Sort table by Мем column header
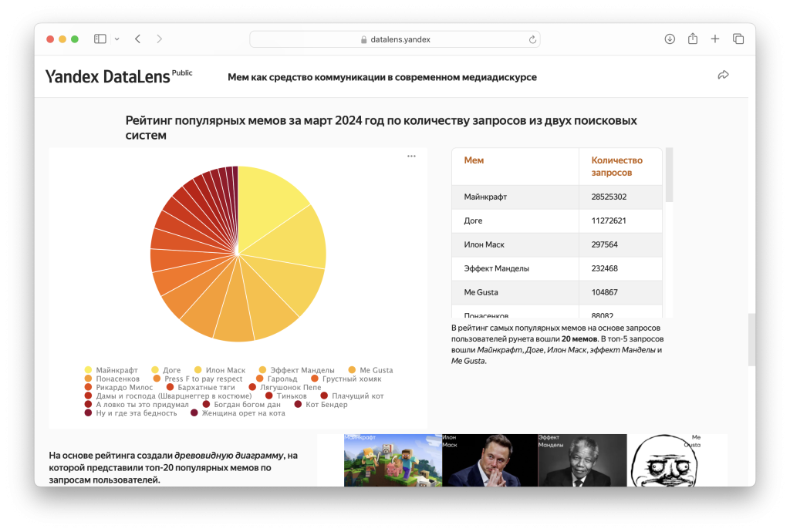 [474, 160]
